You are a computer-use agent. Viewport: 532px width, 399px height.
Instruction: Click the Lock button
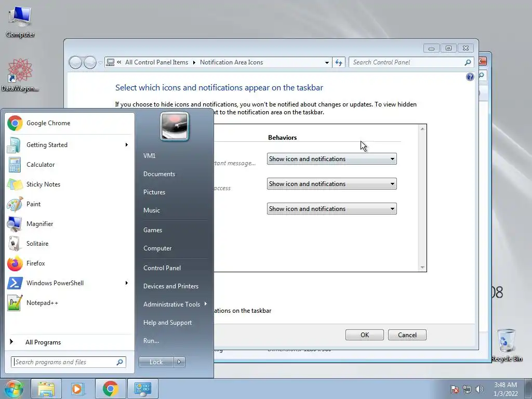pos(156,362)
